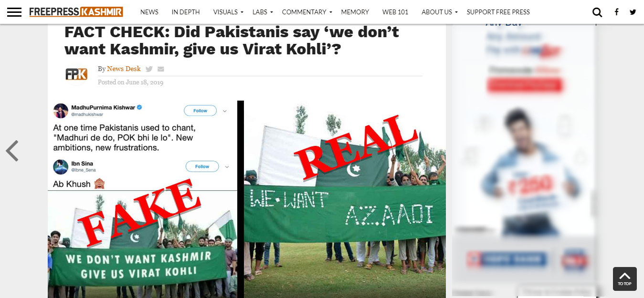Visit the Facebook page icon

pyautogui.click(x=617, y=12)
